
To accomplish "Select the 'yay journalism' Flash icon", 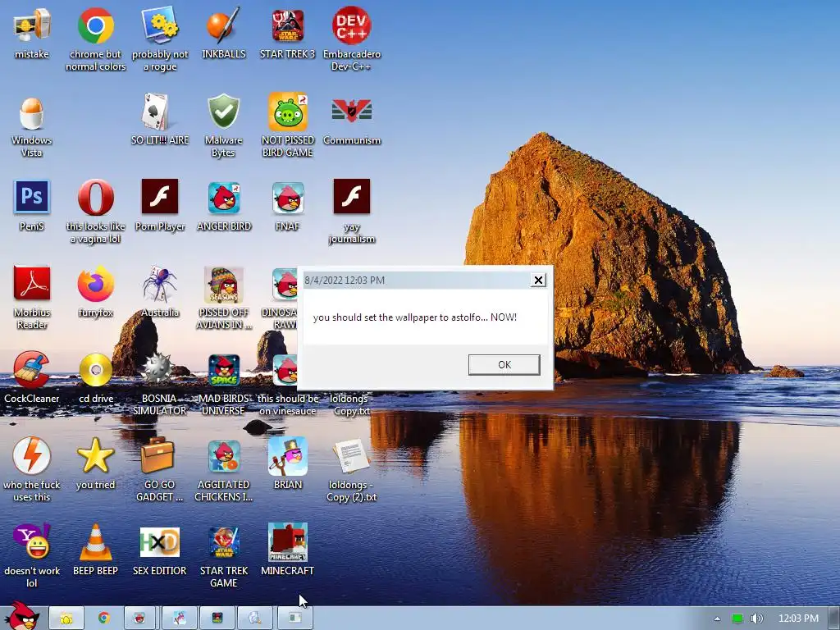I will pos(351,211).
